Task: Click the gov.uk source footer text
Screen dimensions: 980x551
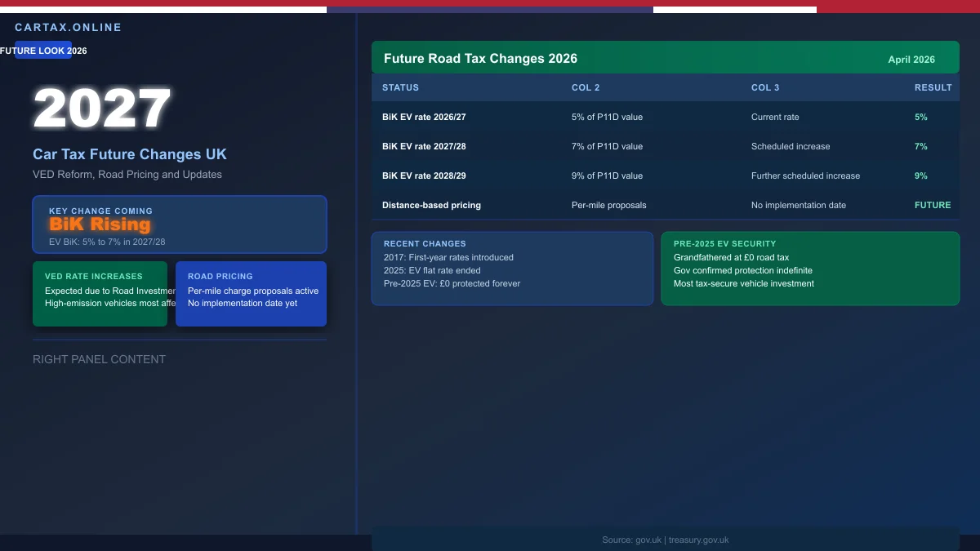Action: 665,540
